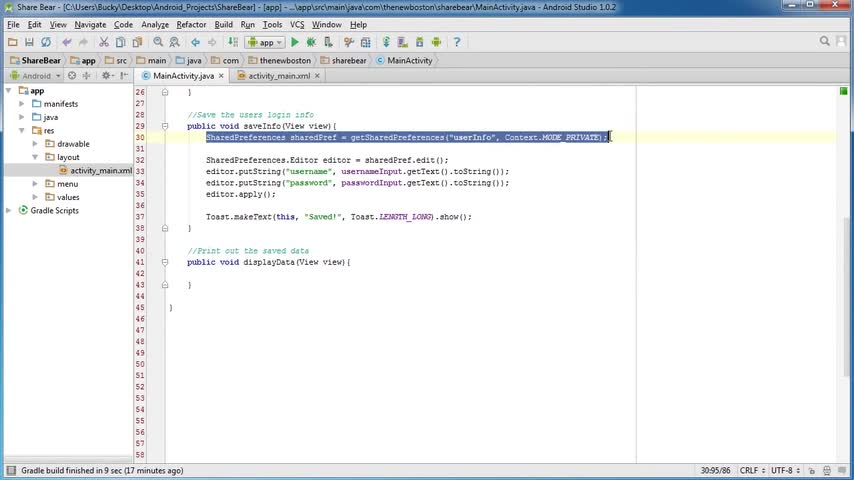Collapse the saveInfo method fold marker
This screenshot has height=480, width=854.
coord(165,126)
